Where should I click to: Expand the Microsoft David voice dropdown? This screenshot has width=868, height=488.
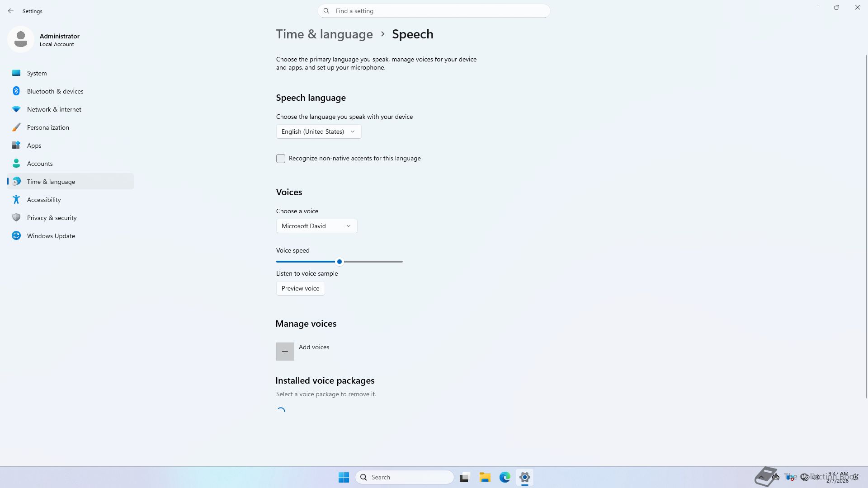point(316,226)
